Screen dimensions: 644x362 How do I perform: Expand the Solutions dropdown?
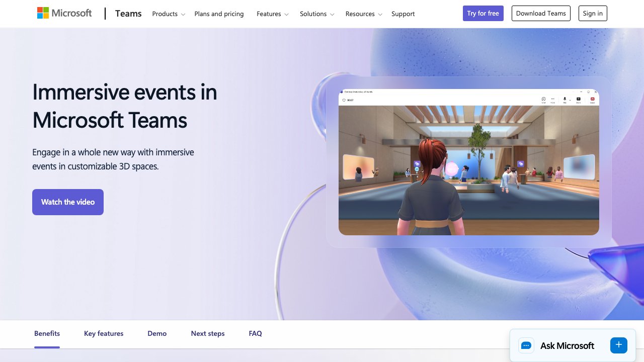click(x=316, y=14)
